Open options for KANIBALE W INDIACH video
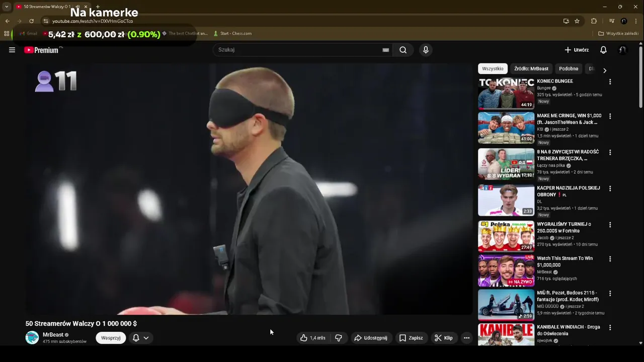 tap(610, 327)
